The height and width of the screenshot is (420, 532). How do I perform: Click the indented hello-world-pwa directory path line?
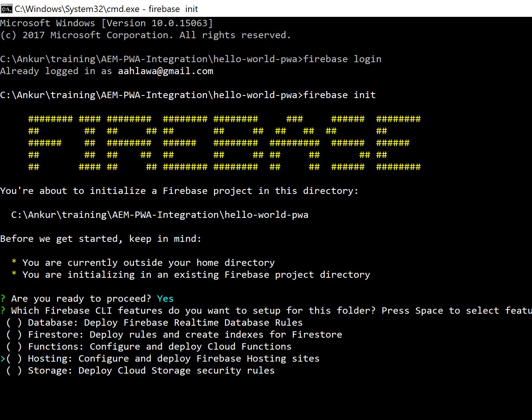160,215
